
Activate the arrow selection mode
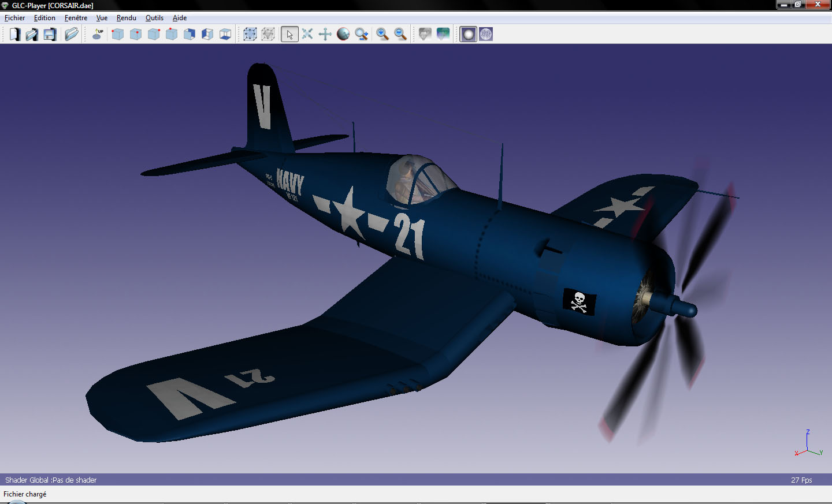(x=289, y=34)
